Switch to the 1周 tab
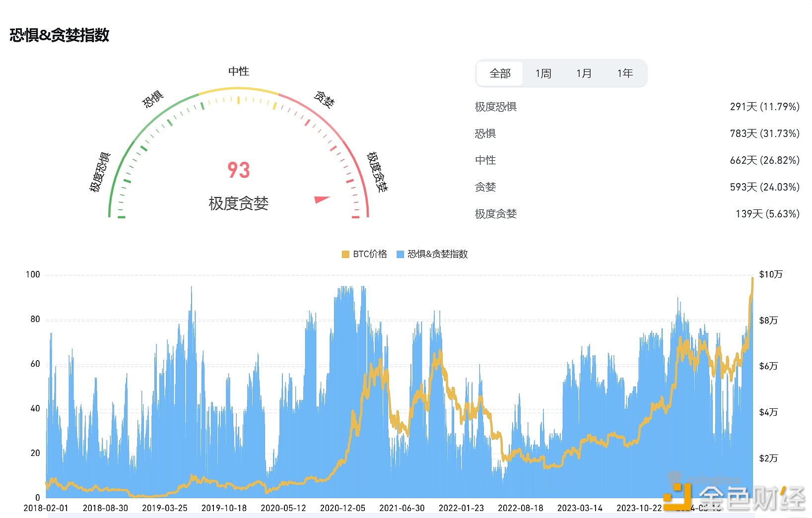This screenshot has width=812, height=518. (x=543, y=73)
